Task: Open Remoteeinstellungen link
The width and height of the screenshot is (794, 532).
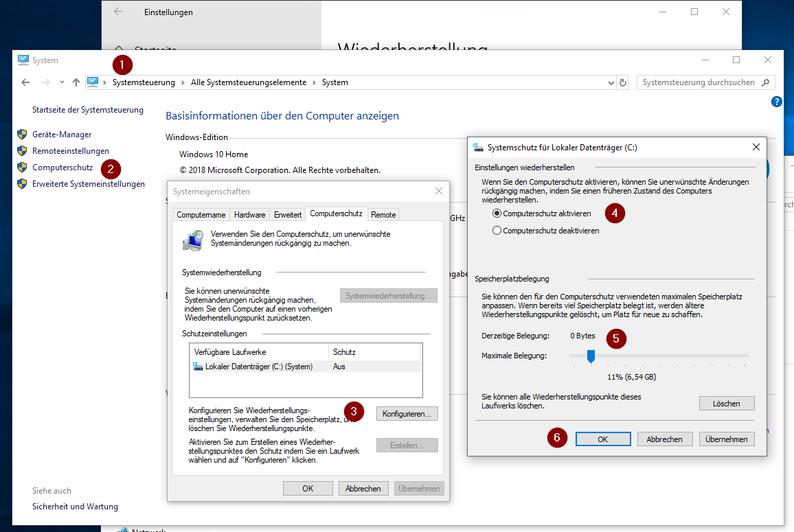Action: point(70,151)
